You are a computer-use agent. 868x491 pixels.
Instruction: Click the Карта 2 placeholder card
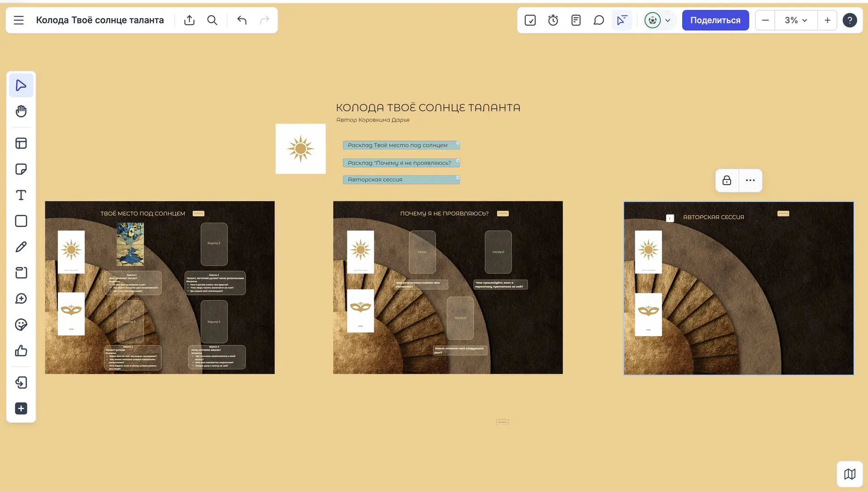click(214, 244)
